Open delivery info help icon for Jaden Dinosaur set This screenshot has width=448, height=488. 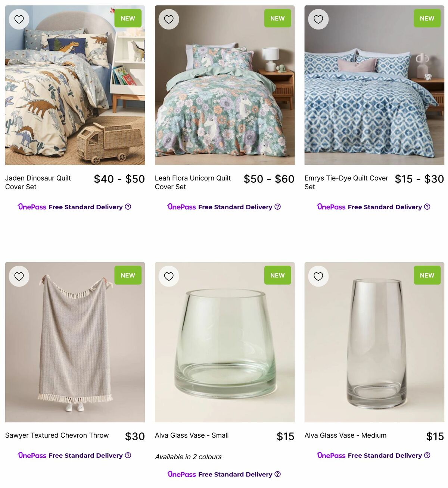click(x=128, y=207)
